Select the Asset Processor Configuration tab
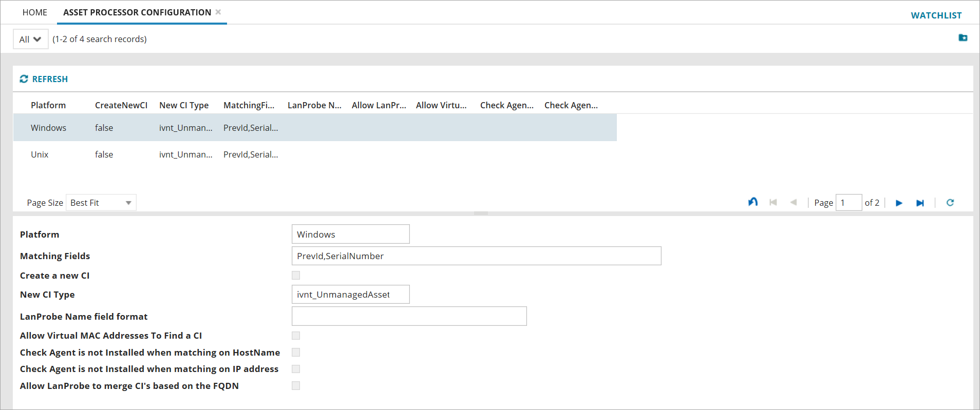Screen dimensions: 980x410 [137, 12]
